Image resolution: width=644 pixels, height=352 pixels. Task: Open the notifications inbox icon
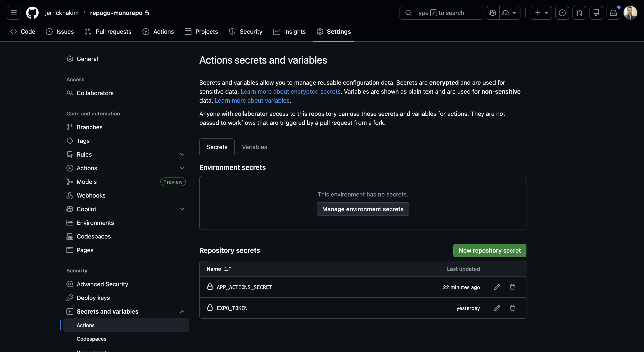click(613, 13)
